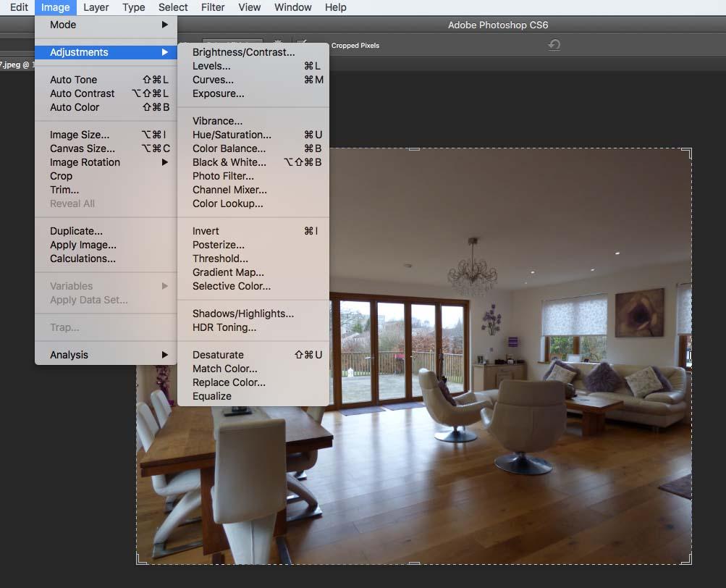
Task: Choose Black & White adjustment
Action: 253,162
